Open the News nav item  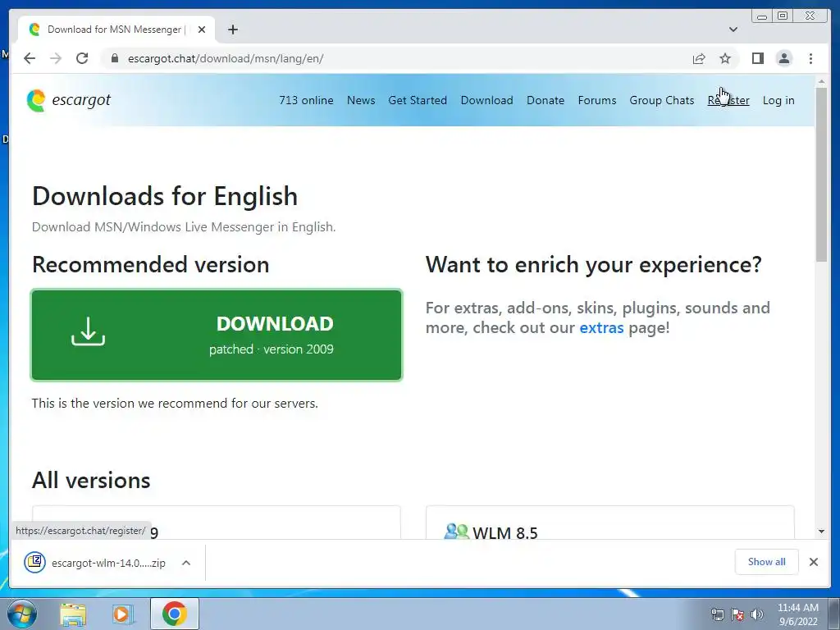pos(361,100)
